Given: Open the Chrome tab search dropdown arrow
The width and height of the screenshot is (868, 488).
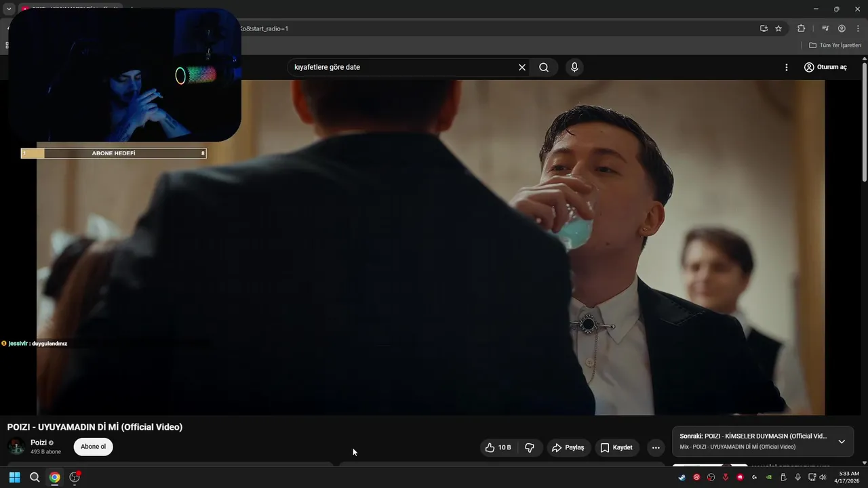Looking at the screenshot, I should [9, 9].
